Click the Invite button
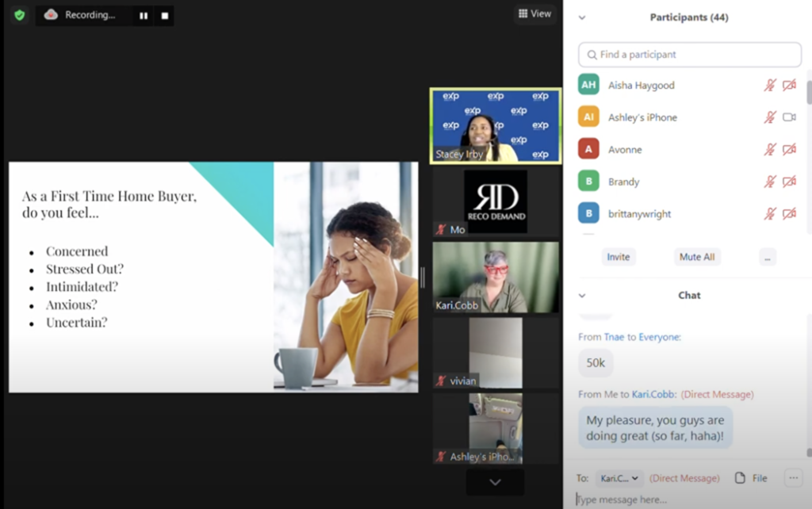Viewport: 812px width, 509px height. point(619,257)
